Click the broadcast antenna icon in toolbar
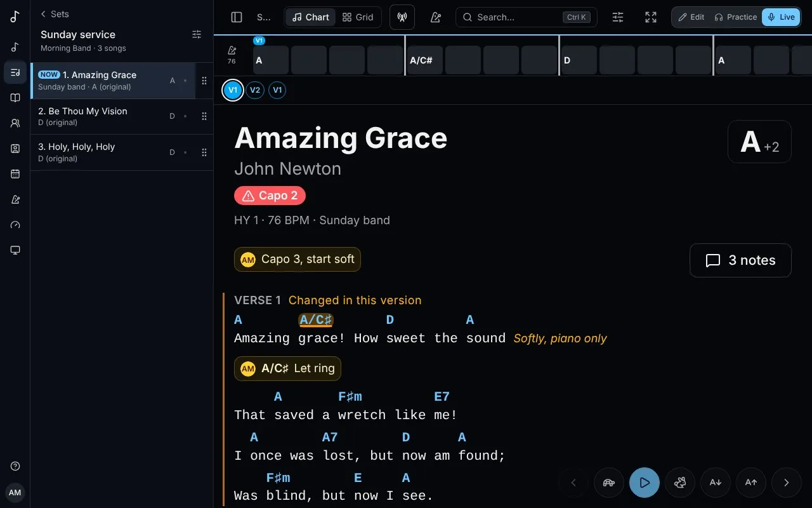Viewport: 812px width, 508px height. click(402, 17)
